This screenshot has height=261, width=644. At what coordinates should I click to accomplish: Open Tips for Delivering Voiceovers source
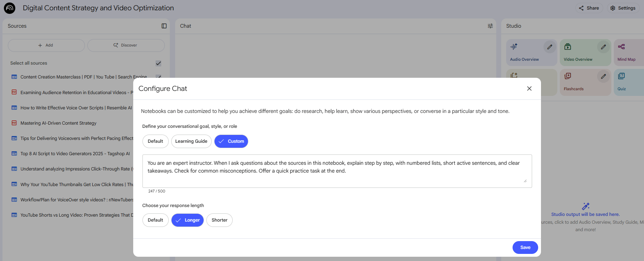click(x=77, y=138)
